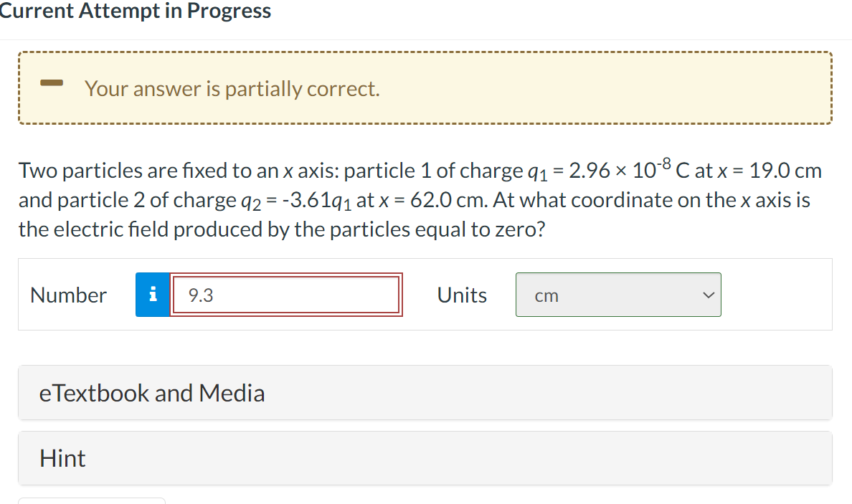Click the chevron on the Units combo box
Screen dimensions: 852x504
709,294
